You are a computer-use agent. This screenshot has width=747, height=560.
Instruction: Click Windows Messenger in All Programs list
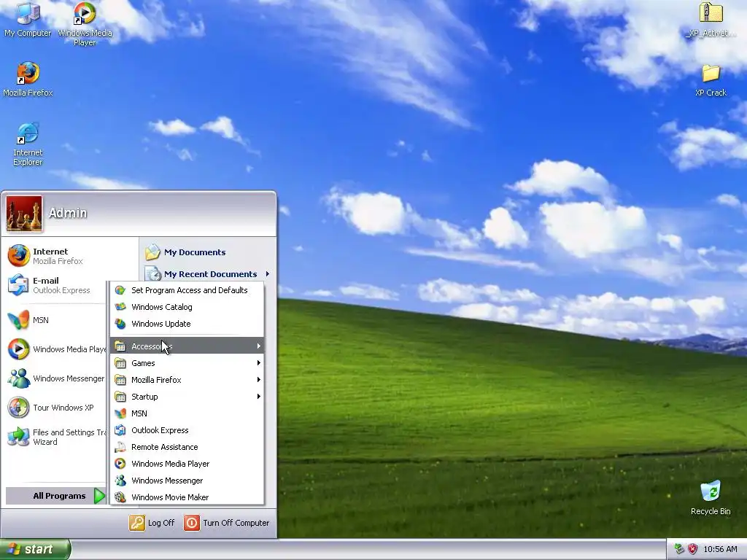pos(187,481)
